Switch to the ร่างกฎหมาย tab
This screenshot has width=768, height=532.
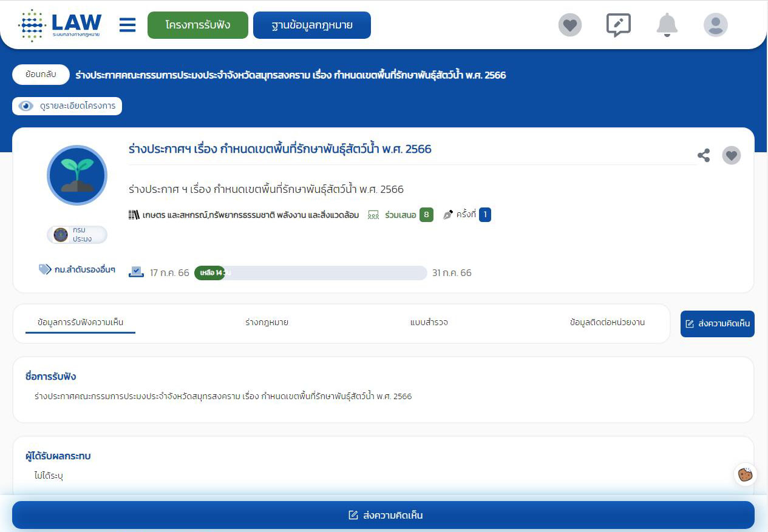(x=267, y=323)
